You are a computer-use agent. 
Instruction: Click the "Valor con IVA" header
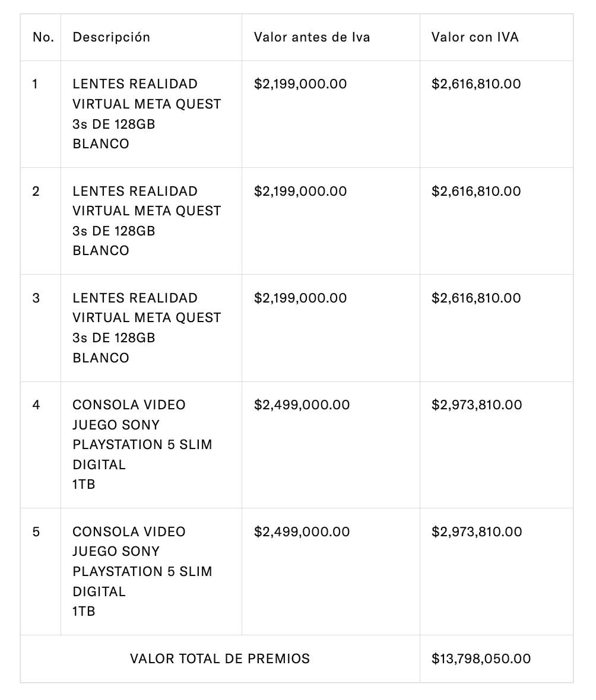(475, 37)
